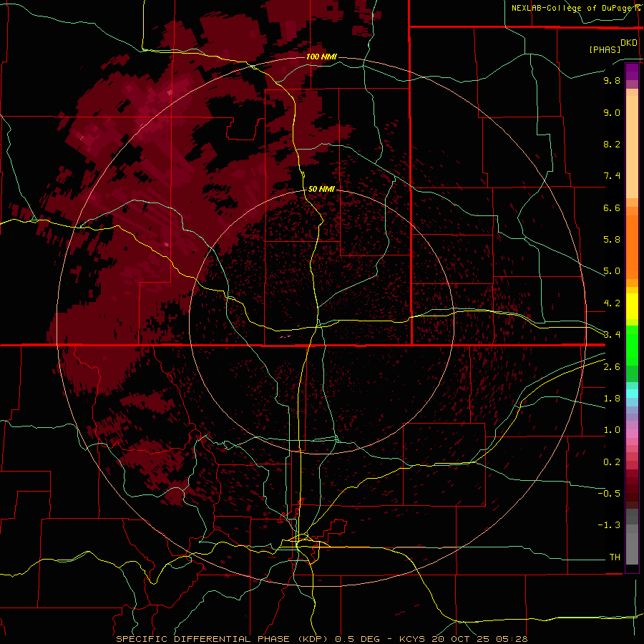644x644 pixels.
Task: Click the bright green color bar segment
Action: tap(632, 345)
